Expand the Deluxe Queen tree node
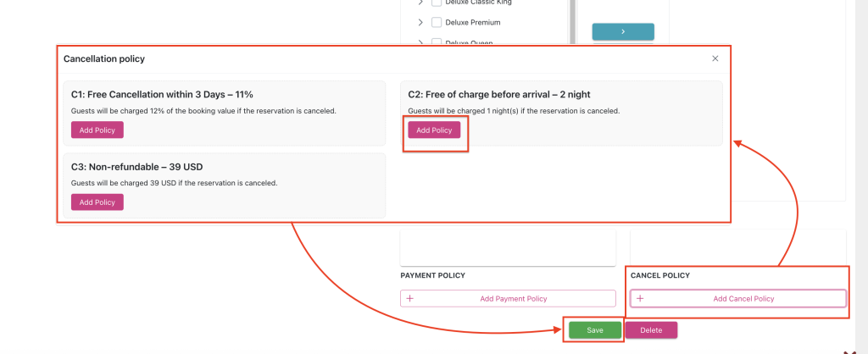 pos(420,41)
